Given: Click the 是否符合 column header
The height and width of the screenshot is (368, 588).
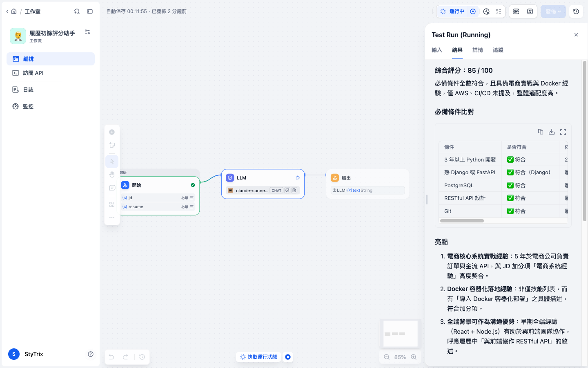Looking at the screenshot, I should (530, 147).
